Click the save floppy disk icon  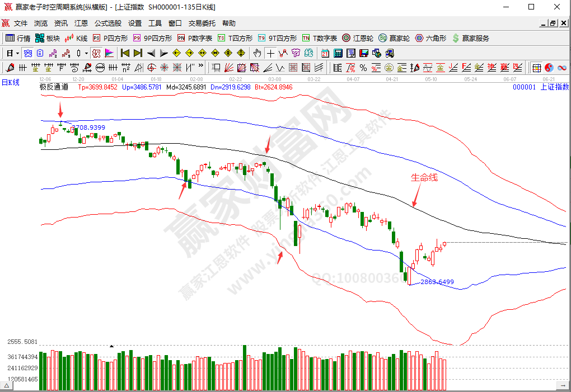(x=363, y=53)
